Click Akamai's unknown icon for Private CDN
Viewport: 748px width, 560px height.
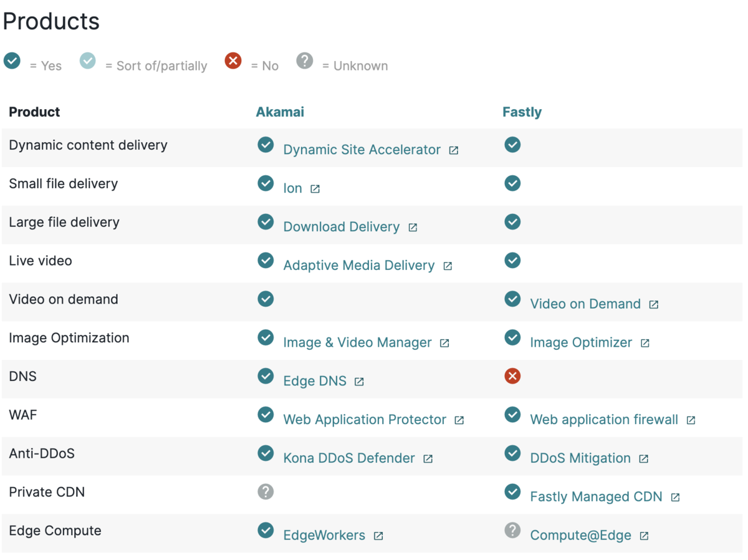(x=266, y=491)
